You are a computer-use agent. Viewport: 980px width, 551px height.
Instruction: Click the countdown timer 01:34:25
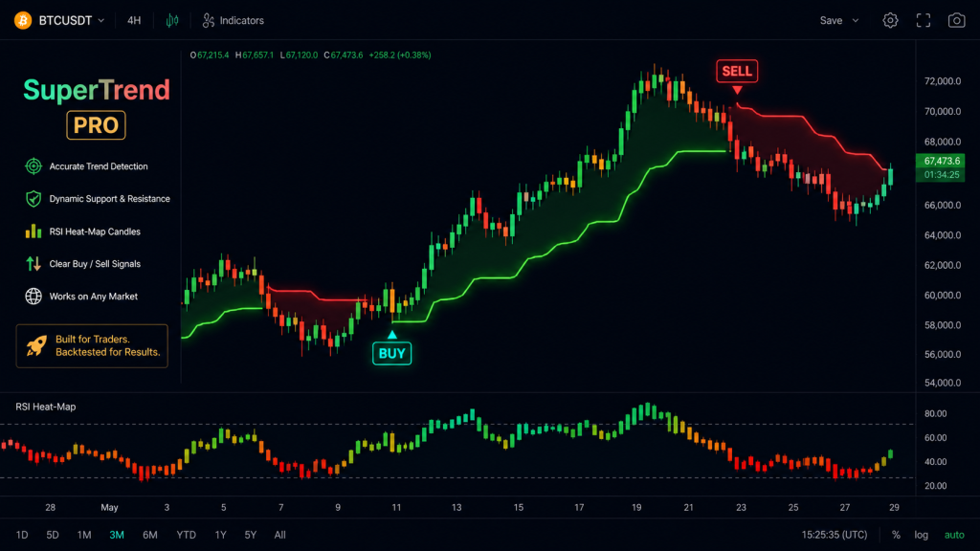pyautogui.click(x=942, y=175)
